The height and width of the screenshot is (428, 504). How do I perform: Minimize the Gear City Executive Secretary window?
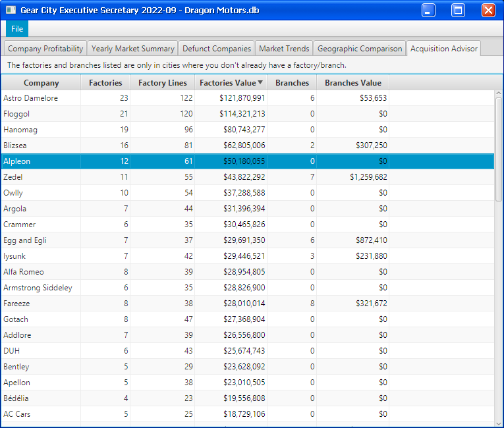(428, 11)
